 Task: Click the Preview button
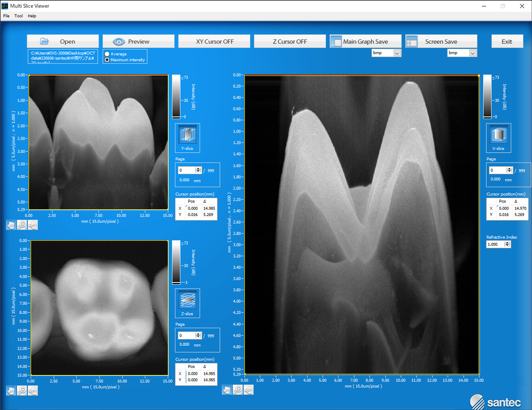tap(138, 41)
